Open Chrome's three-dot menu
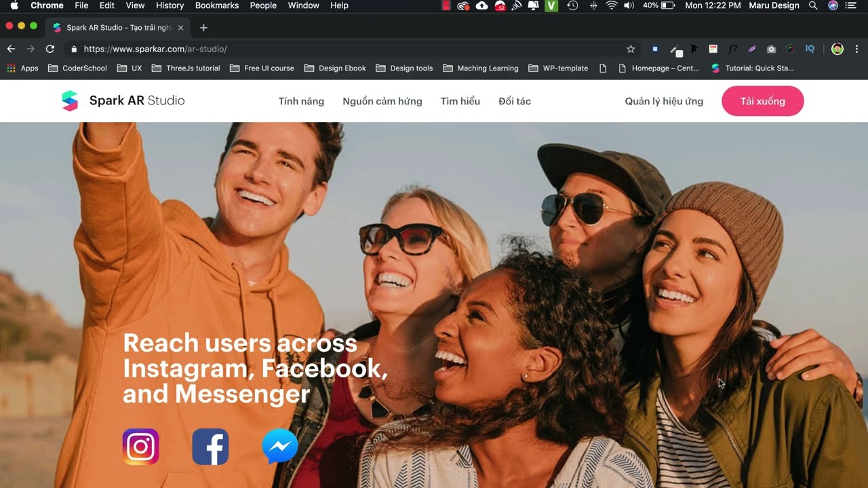The width and height of the screenshot is (868, 488). (856, 49)
